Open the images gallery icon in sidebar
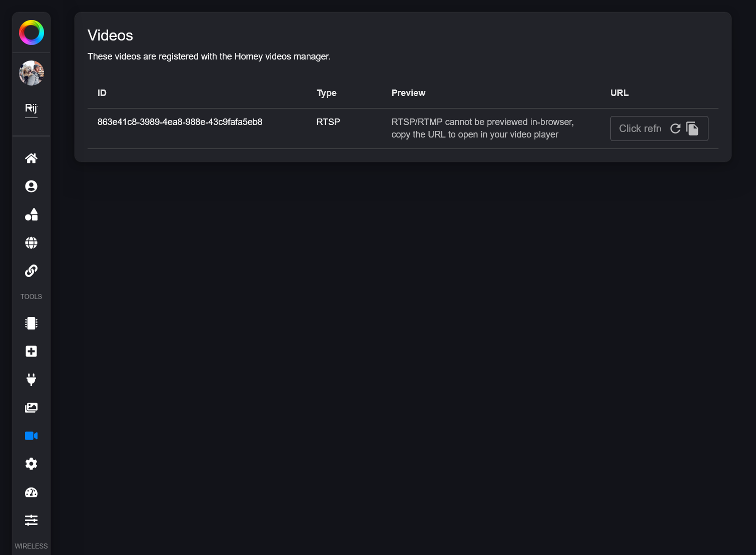756x555 pixels. [x=31, y=408]
